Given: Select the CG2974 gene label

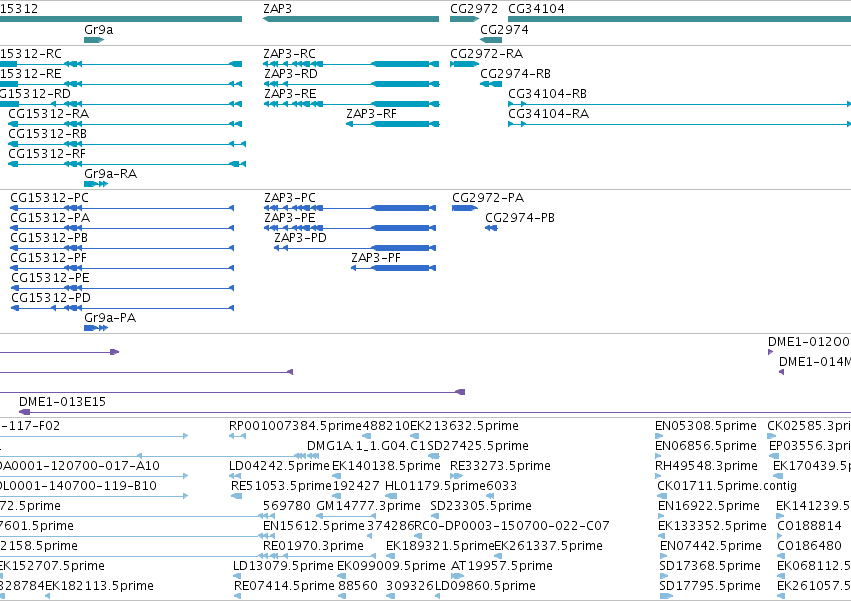Looking at the screenshot, I should [504, 29].
